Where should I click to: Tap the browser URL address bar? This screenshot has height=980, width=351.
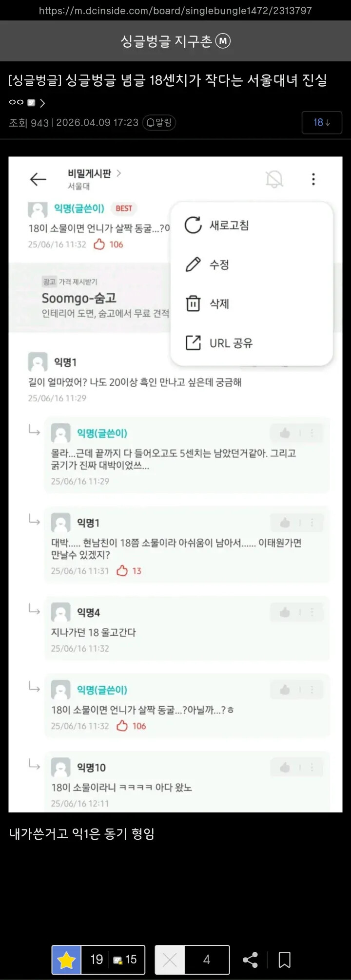click(x=175, y=10)
